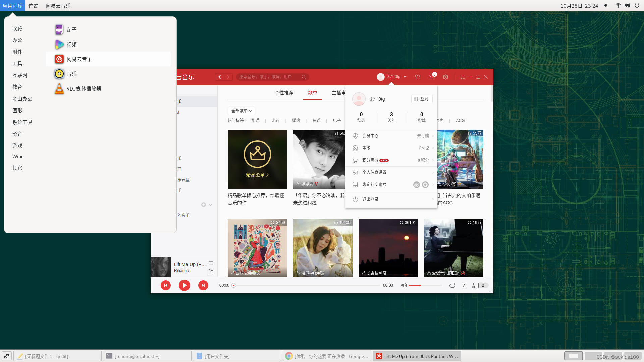The height and width of the screenshot is (362, 644).
Task: Switch to mini mode window icon
Action: click(x=463, y=77)
